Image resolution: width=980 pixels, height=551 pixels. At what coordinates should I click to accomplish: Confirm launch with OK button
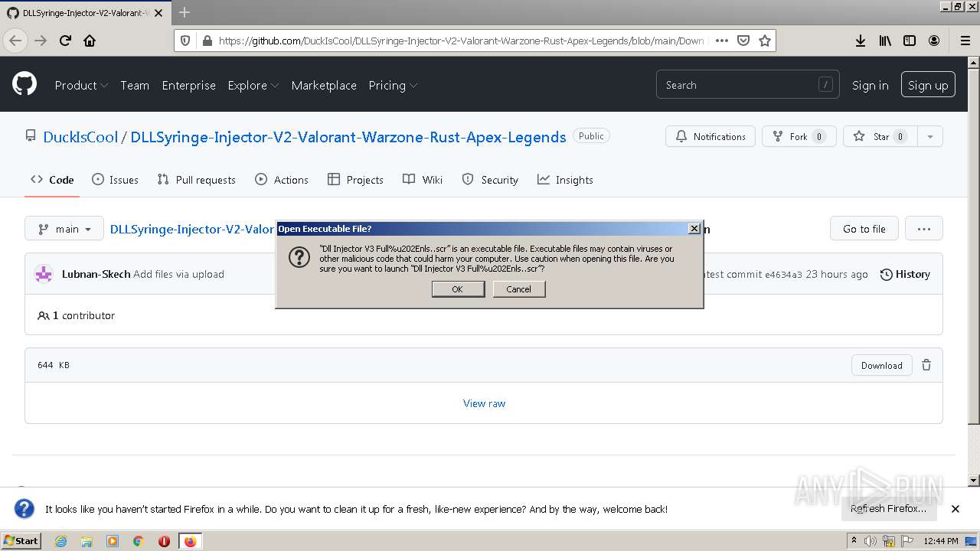pyautogui.click(x=458, y=289)
